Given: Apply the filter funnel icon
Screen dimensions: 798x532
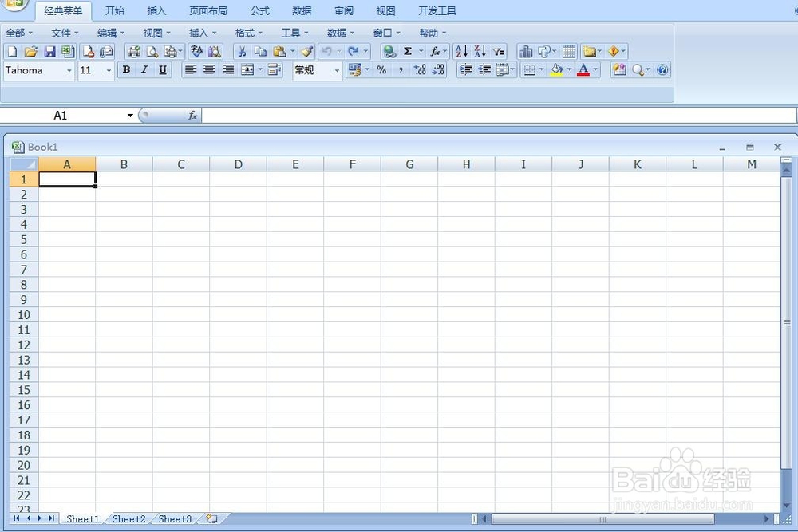Looking at the screenshot, I should [499, 51].
